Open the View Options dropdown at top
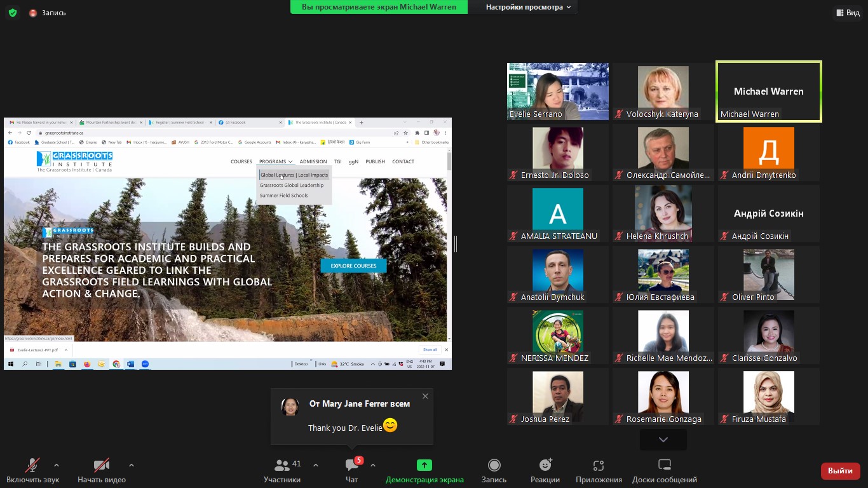Screen dimensions: 868x488 (x=527, y=7)
